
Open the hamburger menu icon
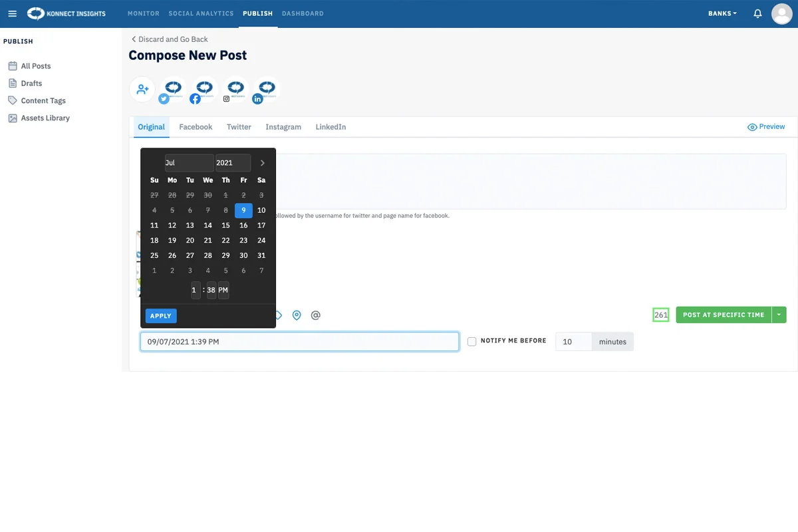(x=12, y=13)
